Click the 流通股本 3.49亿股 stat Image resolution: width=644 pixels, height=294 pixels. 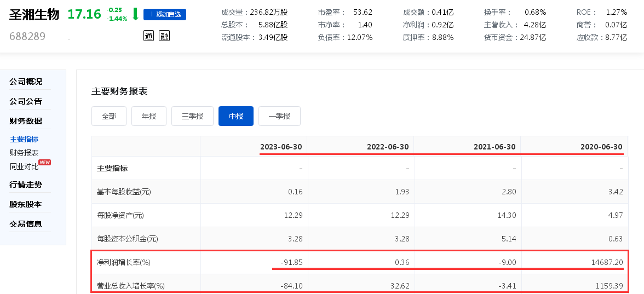tap(255, 38)
